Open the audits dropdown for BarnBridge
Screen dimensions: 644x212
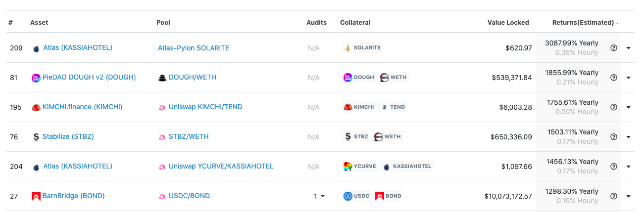coord(319,196)
